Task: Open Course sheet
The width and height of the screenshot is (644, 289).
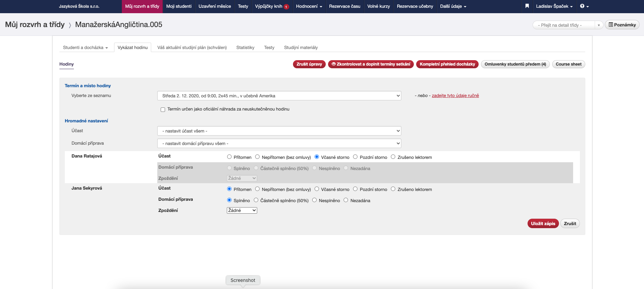Action: (x=569, y=64)
